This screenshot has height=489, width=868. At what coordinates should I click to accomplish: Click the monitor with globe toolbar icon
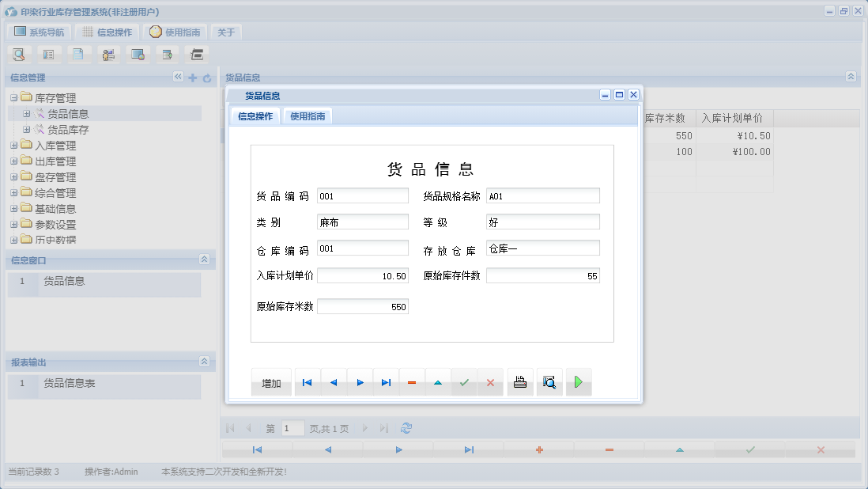[138, 54]
